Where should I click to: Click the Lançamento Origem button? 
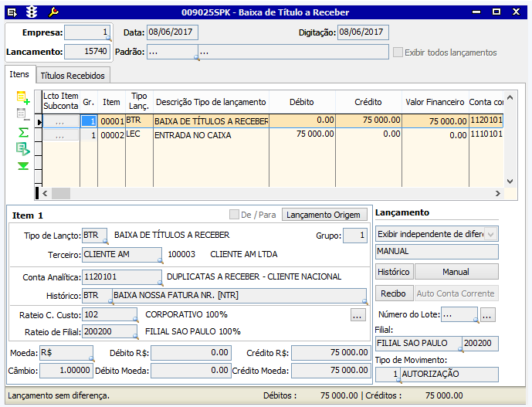[324, 215]
